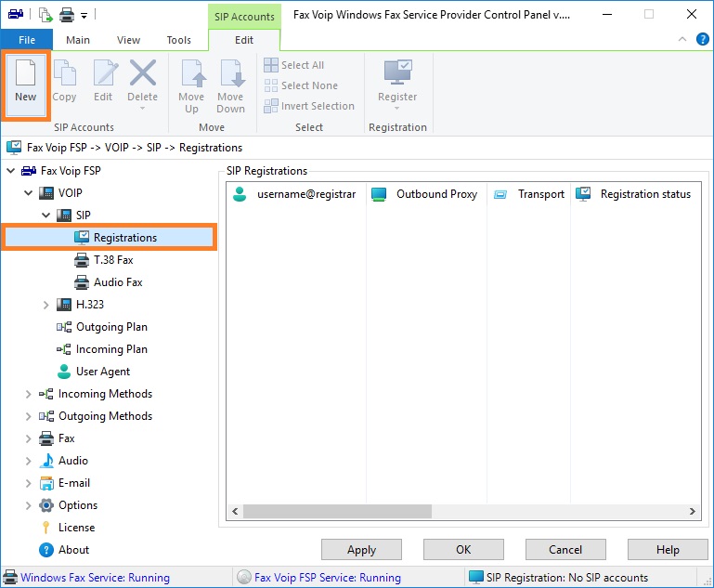
Task: Click the horizontal scrollbar left arrow
Action: click(235, 512)
